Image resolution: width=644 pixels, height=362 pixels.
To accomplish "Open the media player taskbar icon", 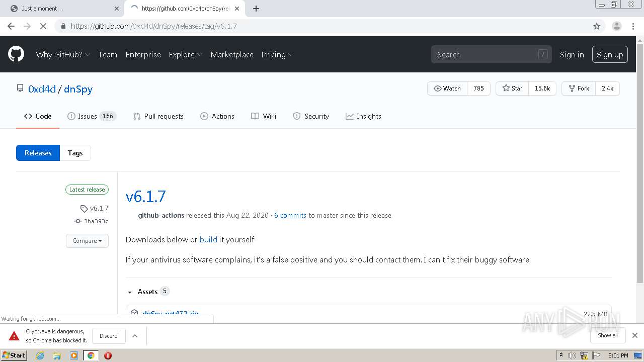I will tap(74, 355).
